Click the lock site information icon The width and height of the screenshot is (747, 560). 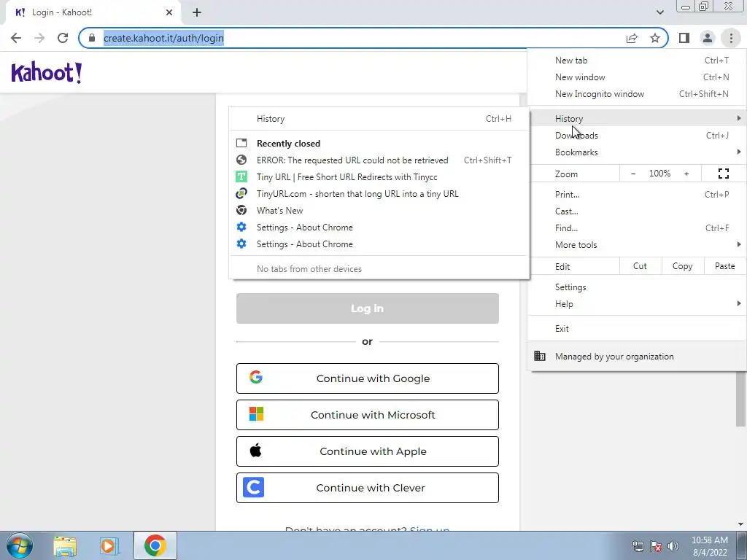(92, 38)
